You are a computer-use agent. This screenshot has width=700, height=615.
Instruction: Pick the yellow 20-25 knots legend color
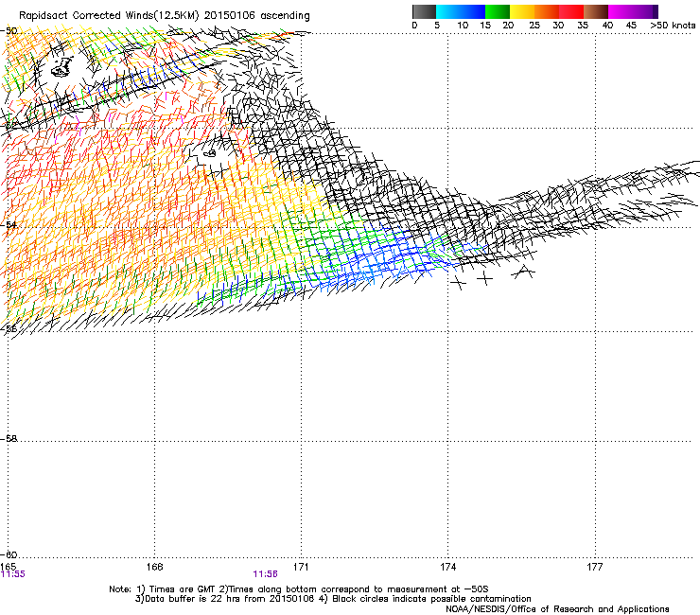click(x=522, y=11)
